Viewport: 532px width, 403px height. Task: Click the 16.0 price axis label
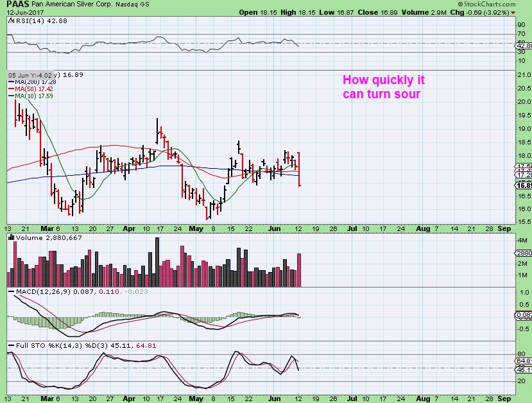tap(524, 209)
